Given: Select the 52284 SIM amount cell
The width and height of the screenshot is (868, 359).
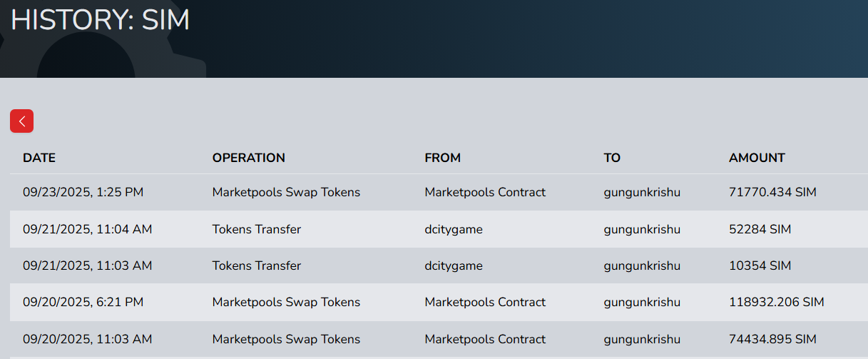Looking at the screenshot, I should tap(760, 229).
